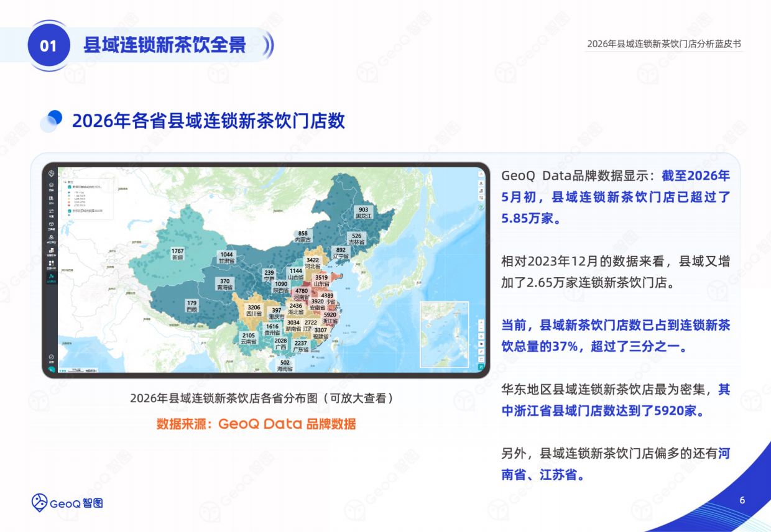771x532 pixels.
Task: Click the orange '数据来源：GeoQ Data 品牌数据' text
Action: point(256,424)
